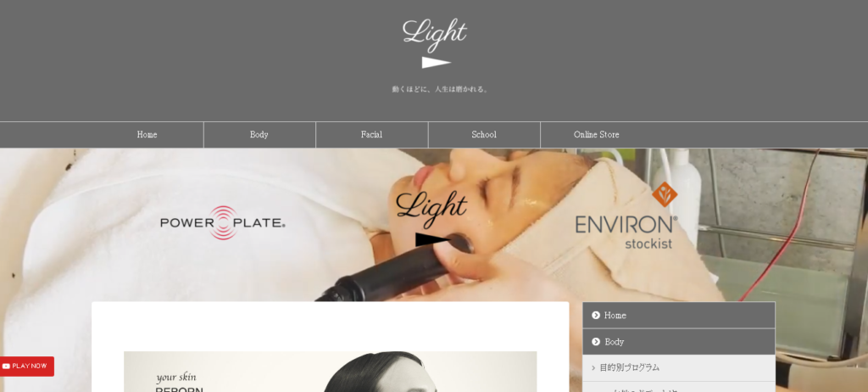Open the sidebar Body link
This screenshot has width=868, height=392.
[679, 342]
